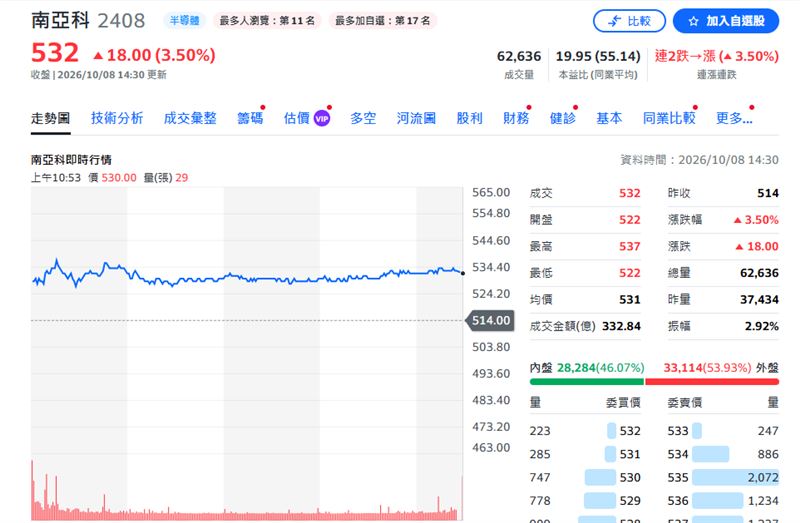Click 33,114(53.93%) 外盤 text
The height and width of the screenshot is (523, 800).
721,367
